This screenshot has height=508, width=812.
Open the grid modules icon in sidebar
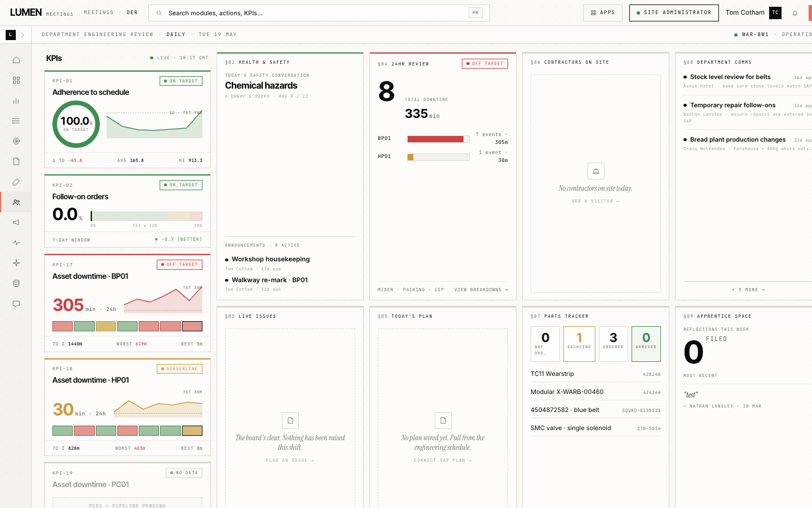coord(16,80)
